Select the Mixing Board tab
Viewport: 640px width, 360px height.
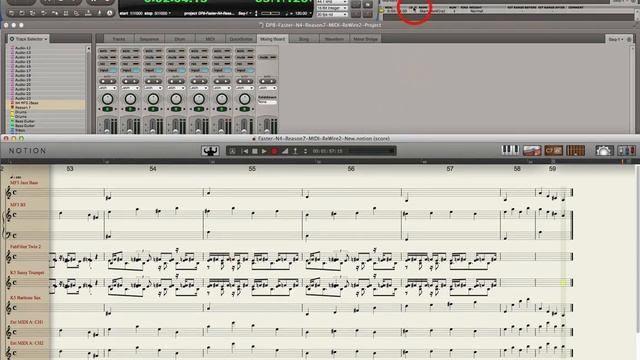(x=273, y=39)
